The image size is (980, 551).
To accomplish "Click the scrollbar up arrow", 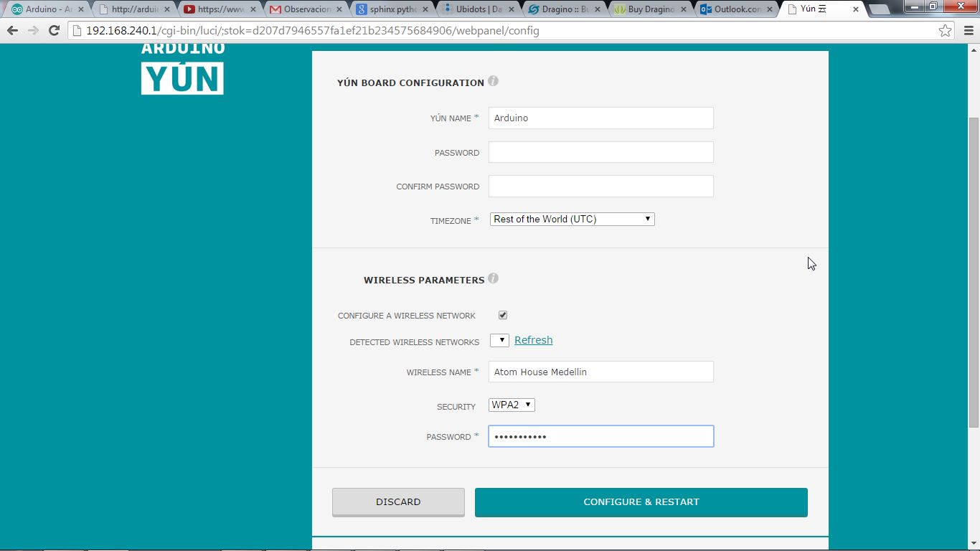I will pos(974,49).
